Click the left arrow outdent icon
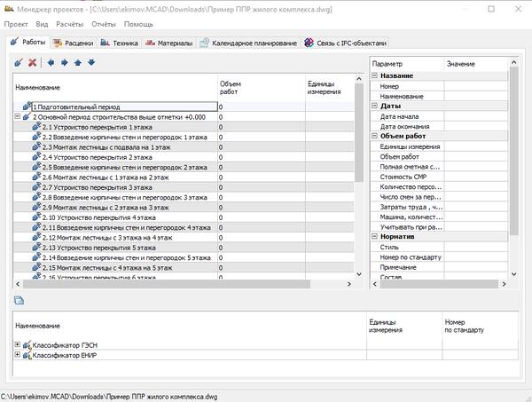532x402 pixels. pyautogui.click(x=51, y=62)
